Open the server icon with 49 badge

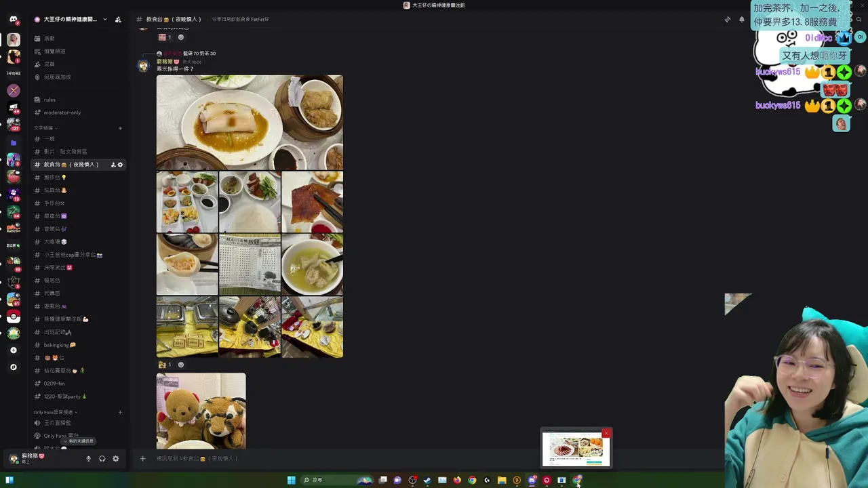pyautogui.click(x=14, y=107)
